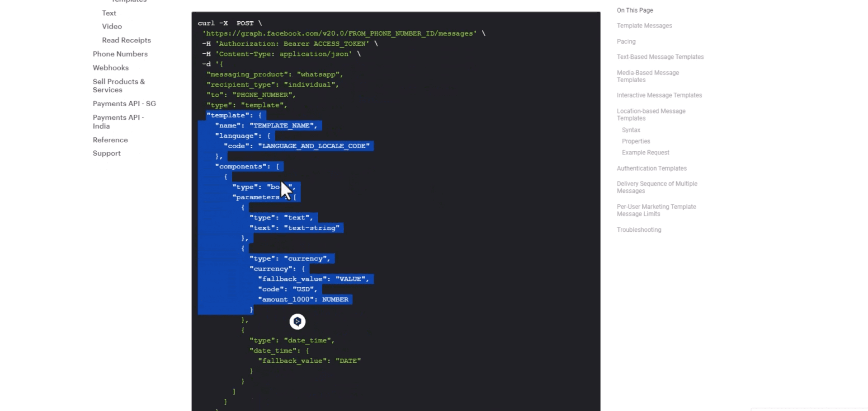The height and width of the screenshot is (411, 868).
Task: Open the Webhooks section
Action: (x=111, y=68)
